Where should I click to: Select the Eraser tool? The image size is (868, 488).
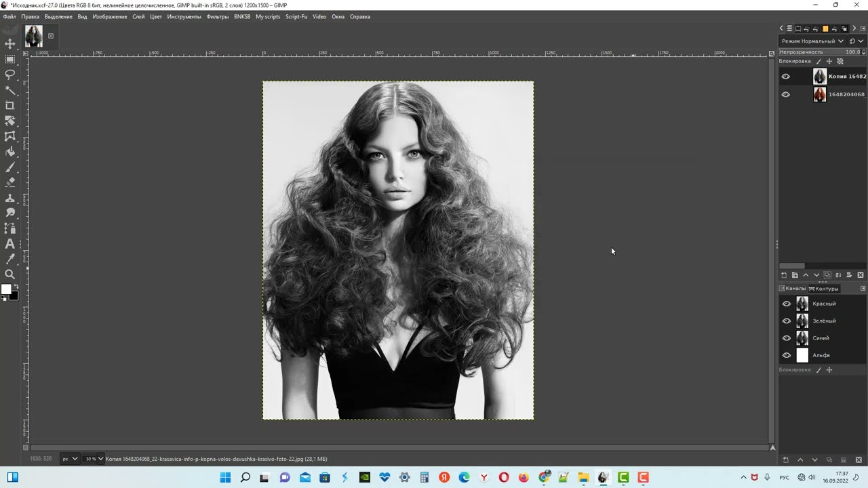[10, 183]
